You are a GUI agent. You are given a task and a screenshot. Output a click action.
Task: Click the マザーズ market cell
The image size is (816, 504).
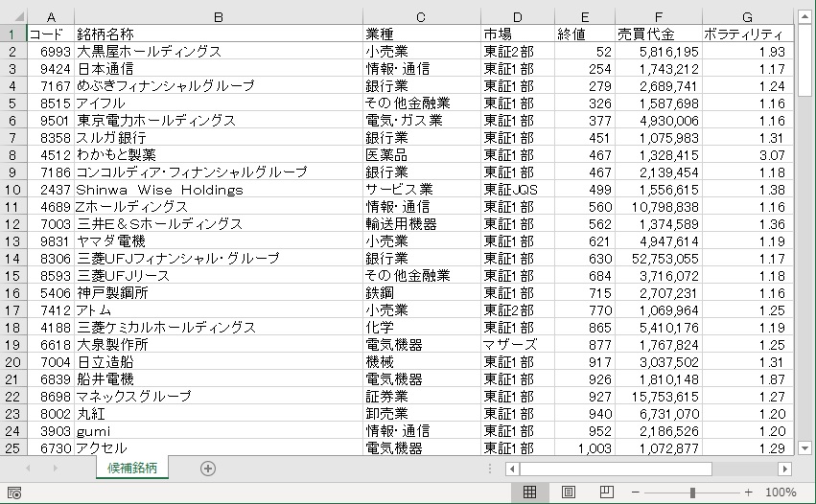click(518, 344)
